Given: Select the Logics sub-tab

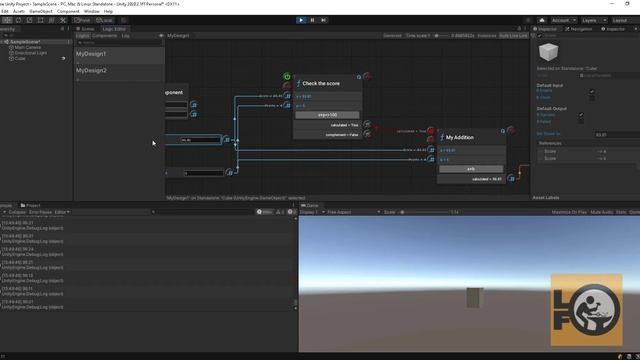Looking at the screenshot, I should 82,36.
